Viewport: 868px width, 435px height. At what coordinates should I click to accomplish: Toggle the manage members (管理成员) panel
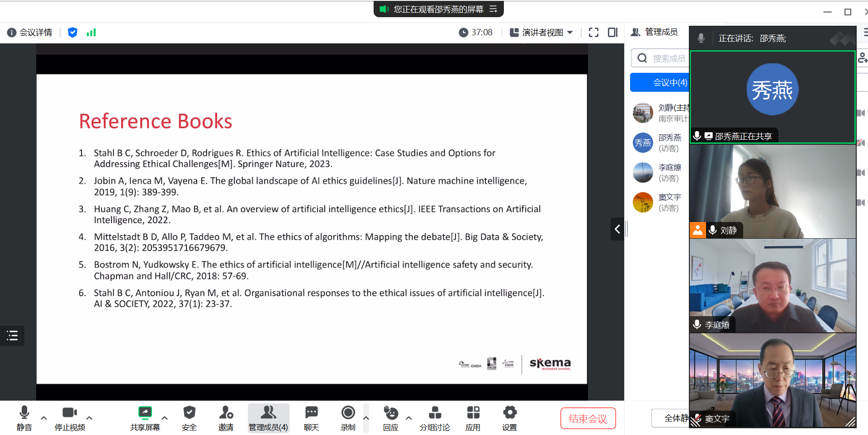(268, 418)
